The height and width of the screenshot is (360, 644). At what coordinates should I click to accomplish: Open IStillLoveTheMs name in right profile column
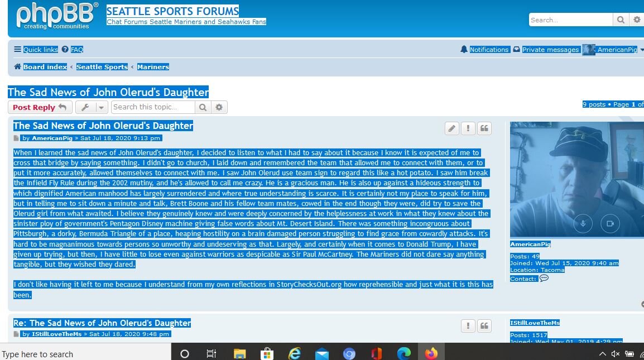click(x=535, y=323)
